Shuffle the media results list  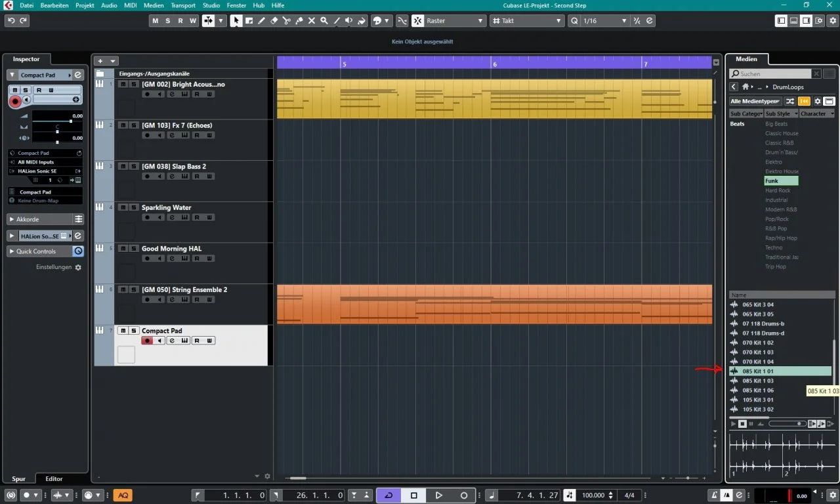[x=790, y=101]
